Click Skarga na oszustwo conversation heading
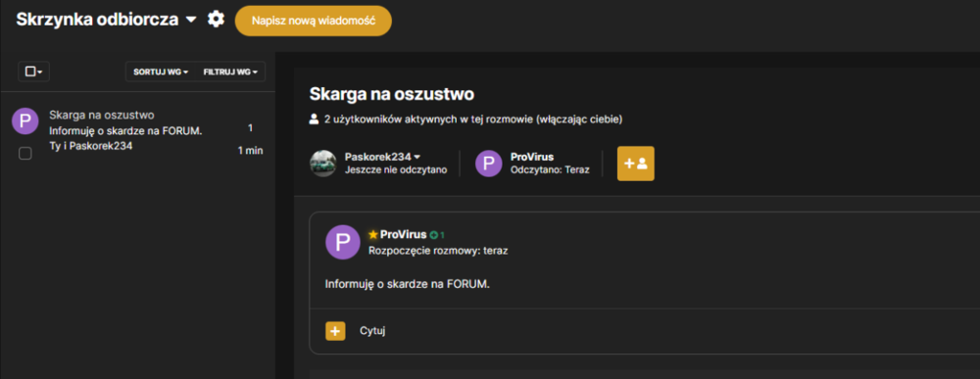The image size is (980, 379). pos(391,94)
